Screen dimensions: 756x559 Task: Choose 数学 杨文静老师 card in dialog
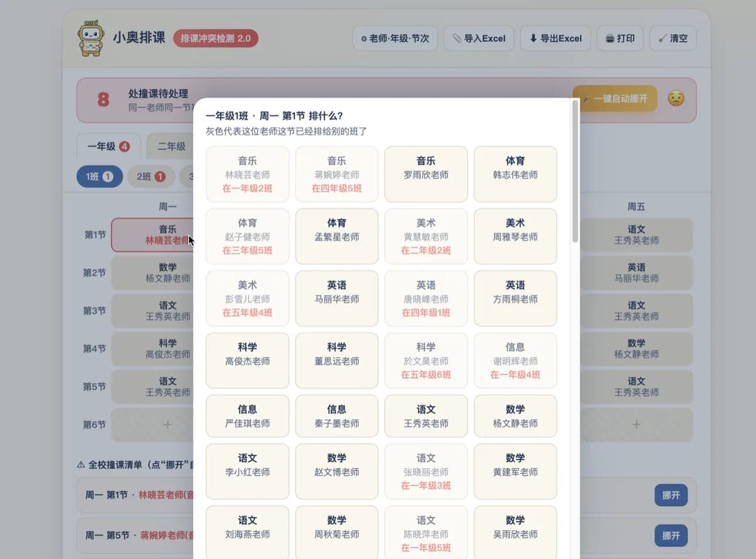point(515,416)
